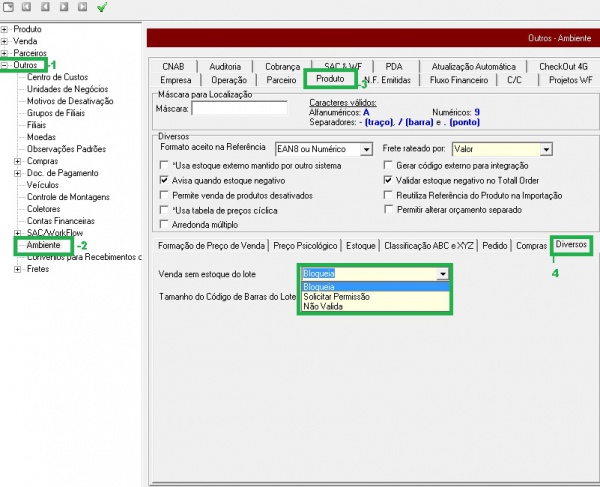The width and height of the screenshot is (600, 487).
Task: Select 'Solicitar Permissão' from the list
Action: pyautogui.click(x=336, y=297)
